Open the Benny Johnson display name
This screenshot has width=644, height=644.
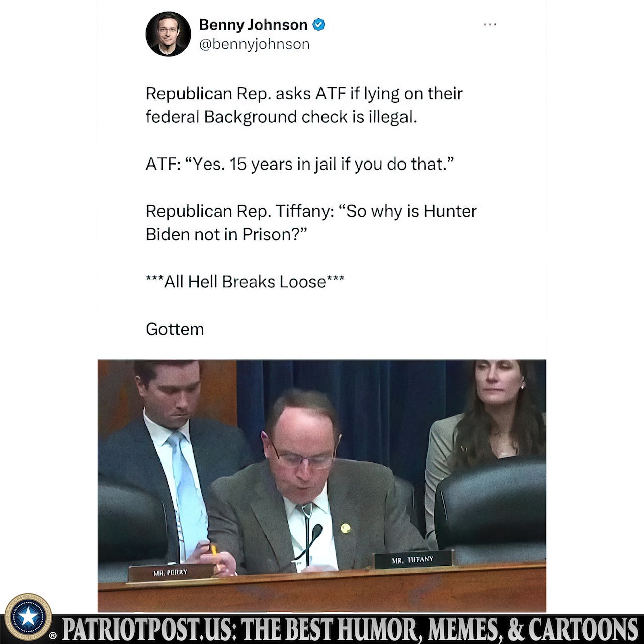pos(253,24)
